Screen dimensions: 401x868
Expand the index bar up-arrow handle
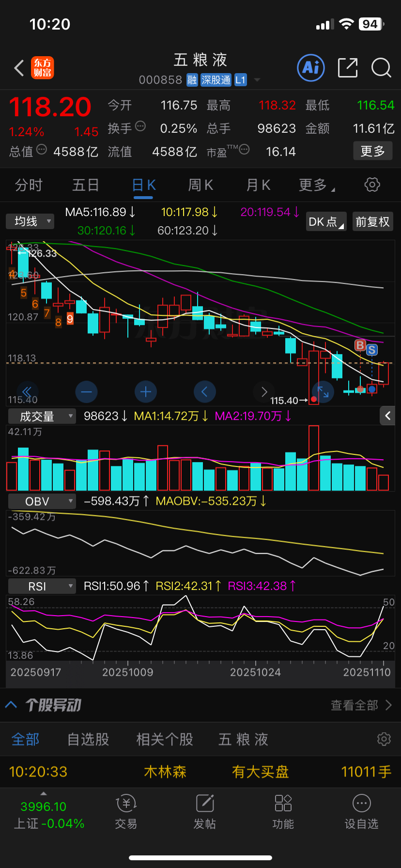pyautogui.click(x=44, y=793)
